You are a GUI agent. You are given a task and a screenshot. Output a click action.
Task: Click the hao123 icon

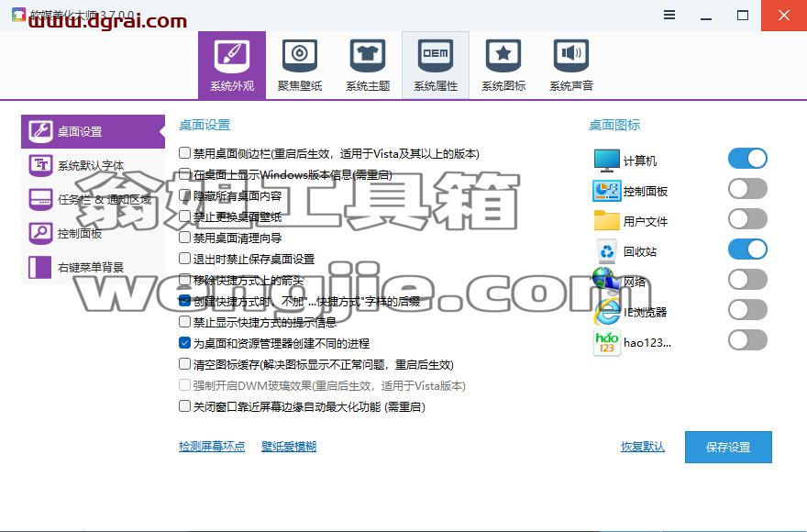click(607, 342)
